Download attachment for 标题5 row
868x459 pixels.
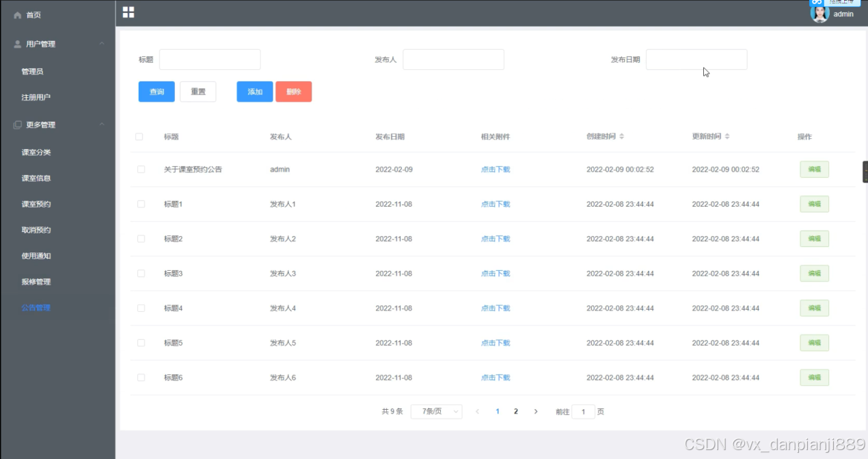pos(496,343)
